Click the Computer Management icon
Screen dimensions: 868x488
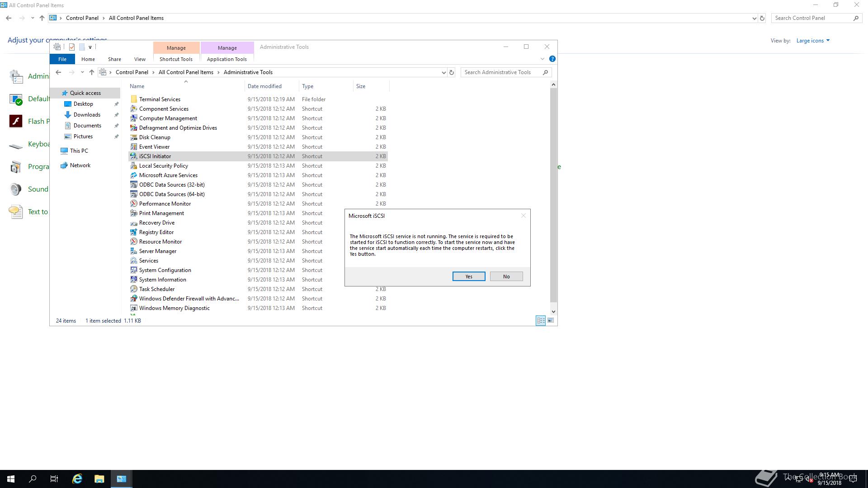[133, 118]
